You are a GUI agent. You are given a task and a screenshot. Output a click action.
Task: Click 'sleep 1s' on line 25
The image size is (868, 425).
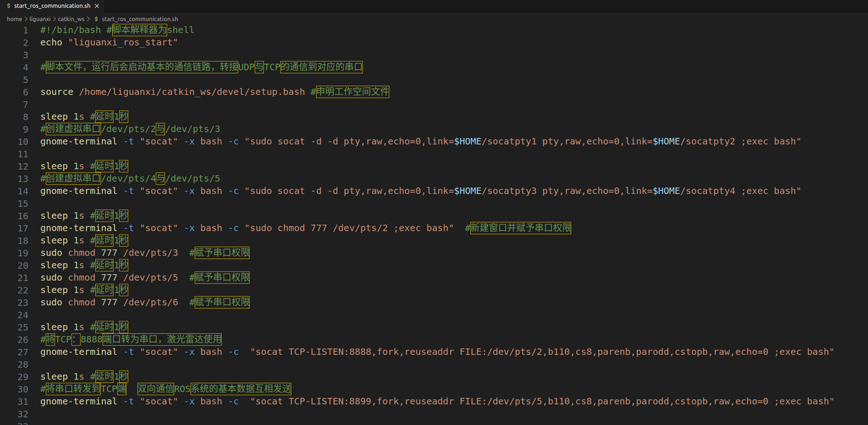(62, 327)
